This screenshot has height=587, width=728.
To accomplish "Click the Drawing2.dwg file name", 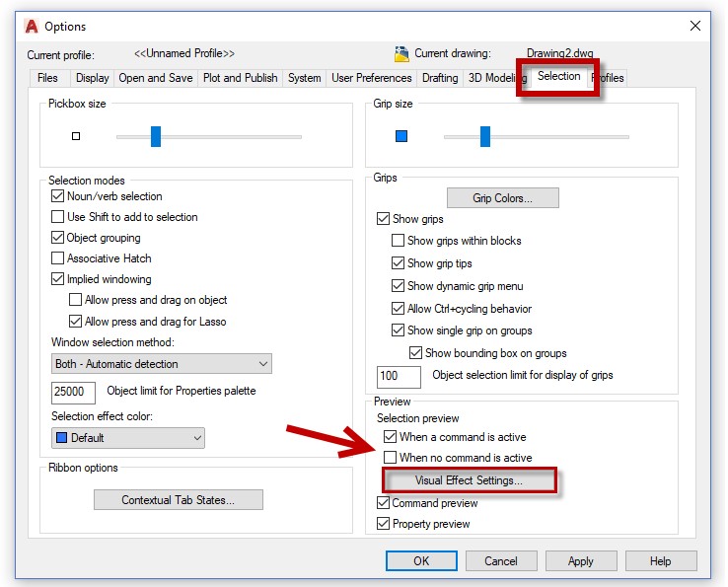I will pyautogui.click(x=560, y=53).
